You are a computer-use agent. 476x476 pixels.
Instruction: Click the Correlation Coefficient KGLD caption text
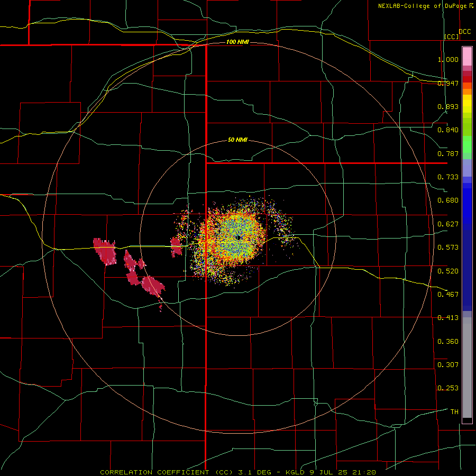(x=238, y=472)
